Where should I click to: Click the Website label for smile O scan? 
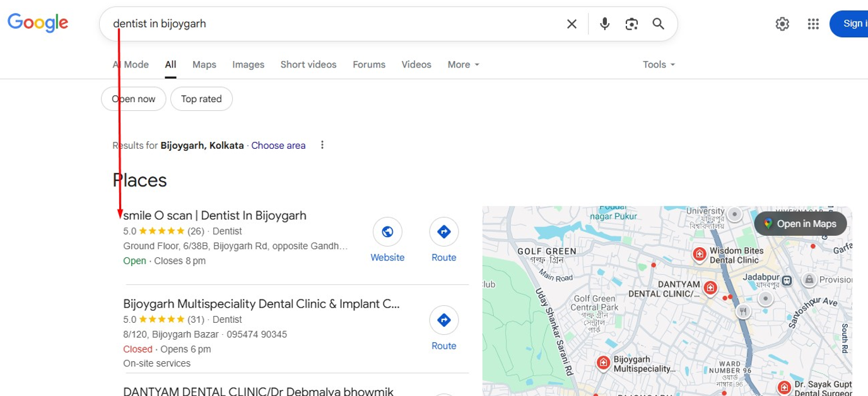click(x=387, y=257)
